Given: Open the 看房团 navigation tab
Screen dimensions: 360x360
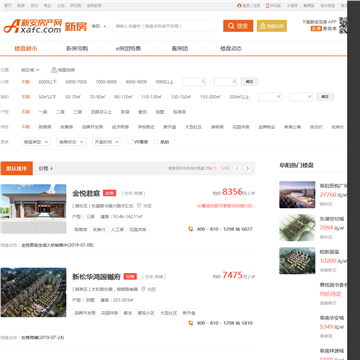Looking at the screenshot, I should [x=180, y=48].
